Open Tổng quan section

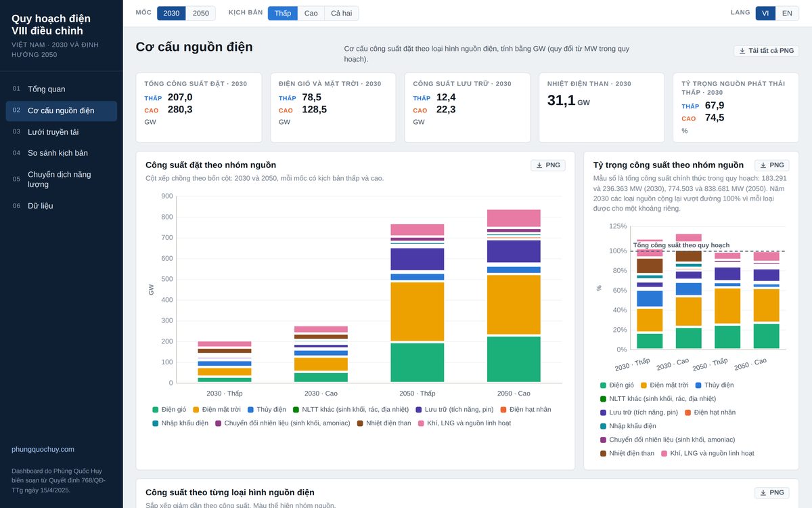62,89
